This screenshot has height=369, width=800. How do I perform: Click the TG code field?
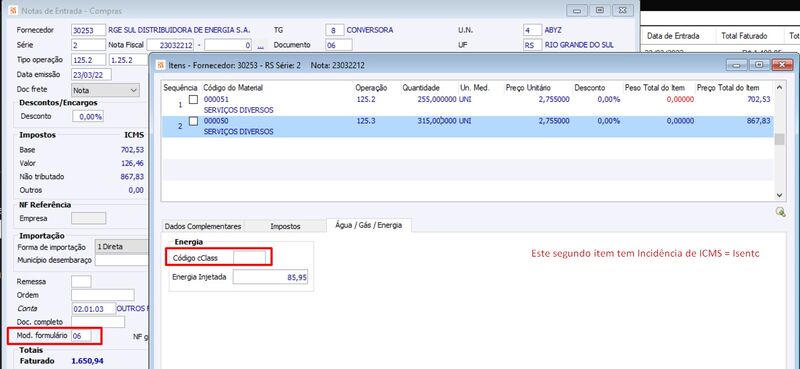click(335, 31)
